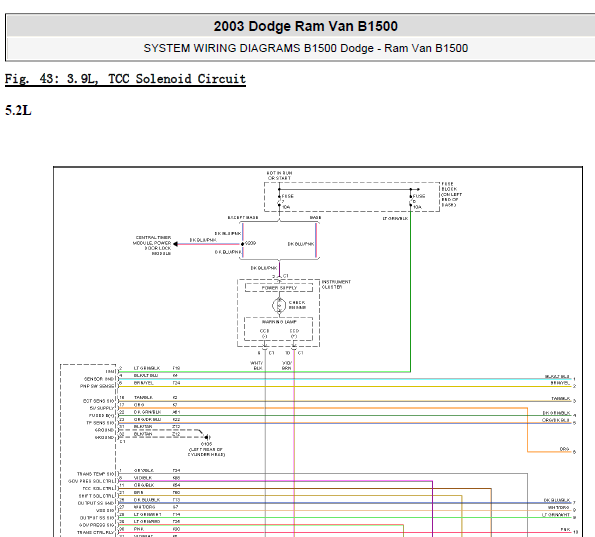Click the ECT SENS SIG pin label
Viewport: 595px width, 537px height.
tap(98, 401)
